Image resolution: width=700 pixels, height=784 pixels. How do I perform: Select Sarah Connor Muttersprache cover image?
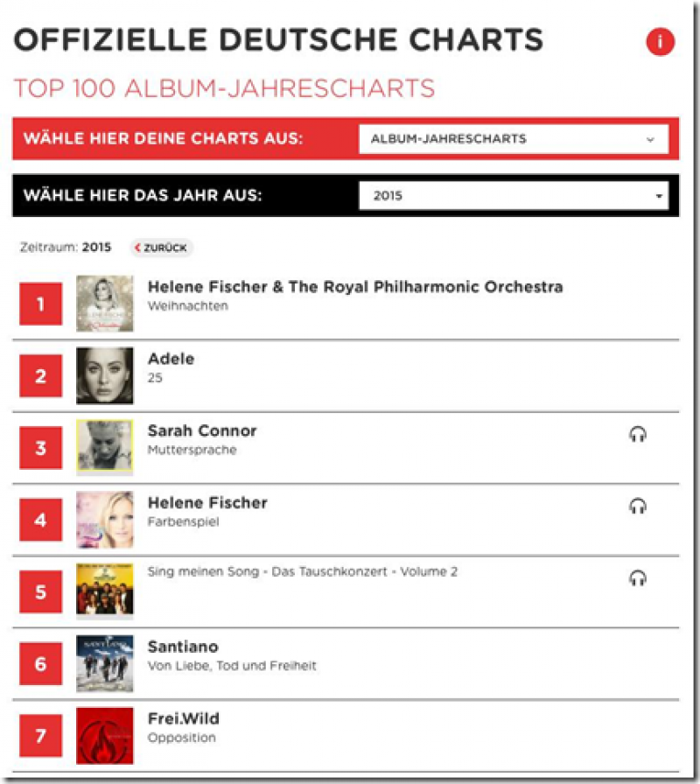tap(105, 447)
